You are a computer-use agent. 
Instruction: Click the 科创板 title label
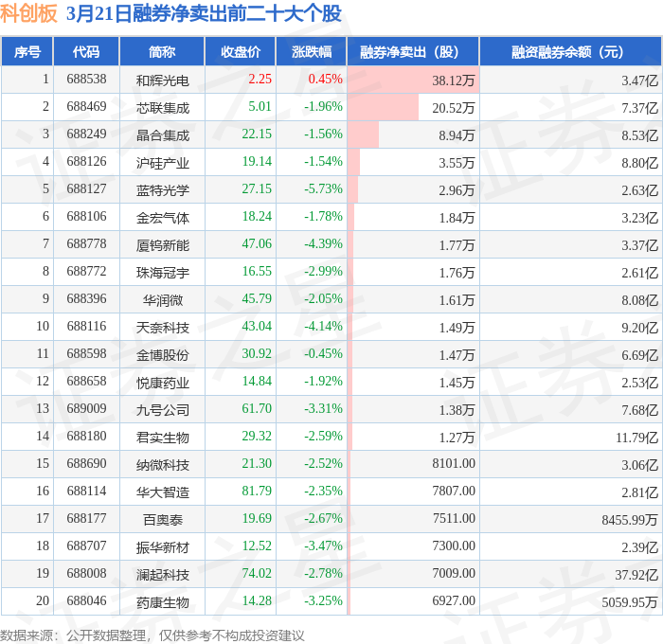[x=28, y=13]
